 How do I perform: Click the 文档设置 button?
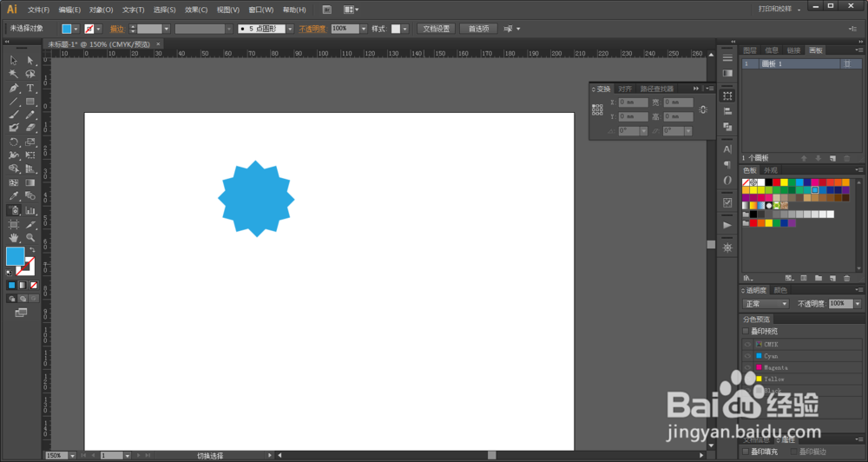tap(437, 29)
